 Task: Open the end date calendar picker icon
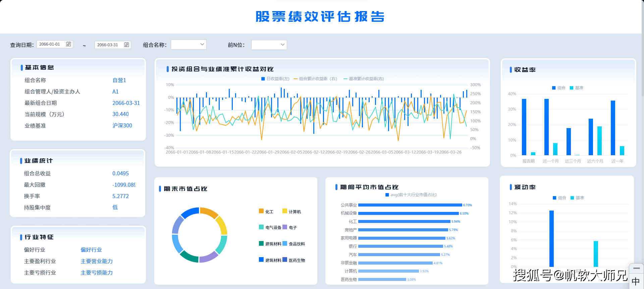point(126,45)
